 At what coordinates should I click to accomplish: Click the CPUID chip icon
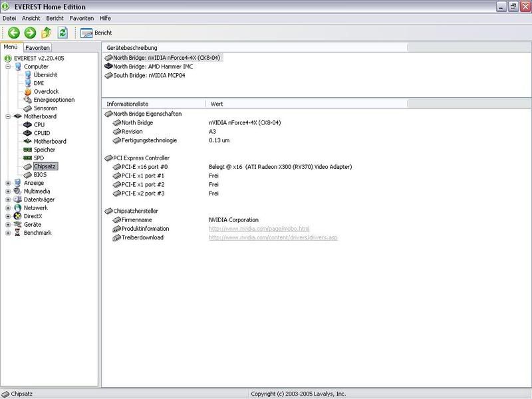[27, 133]
